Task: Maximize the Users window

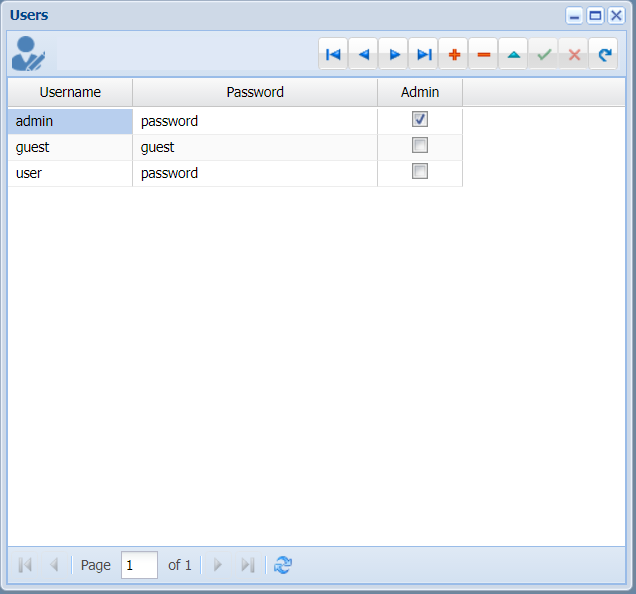Action: pyautogui.click(x=595, y=15)
